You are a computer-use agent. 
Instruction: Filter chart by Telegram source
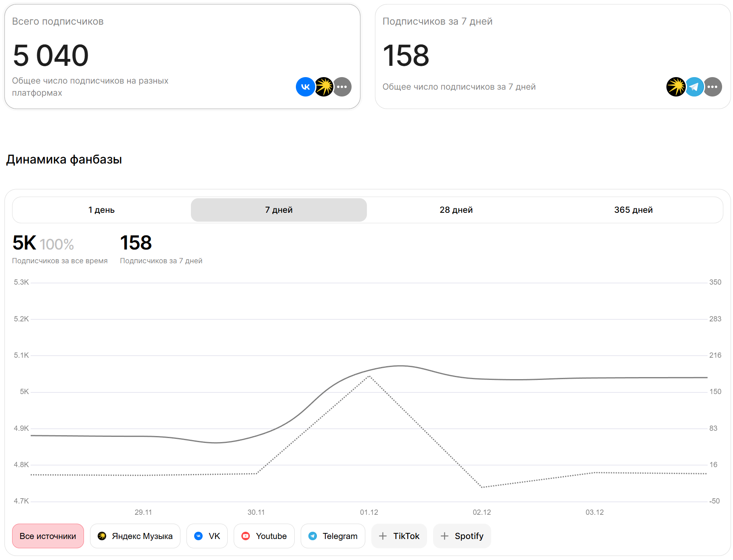(333, 536)
